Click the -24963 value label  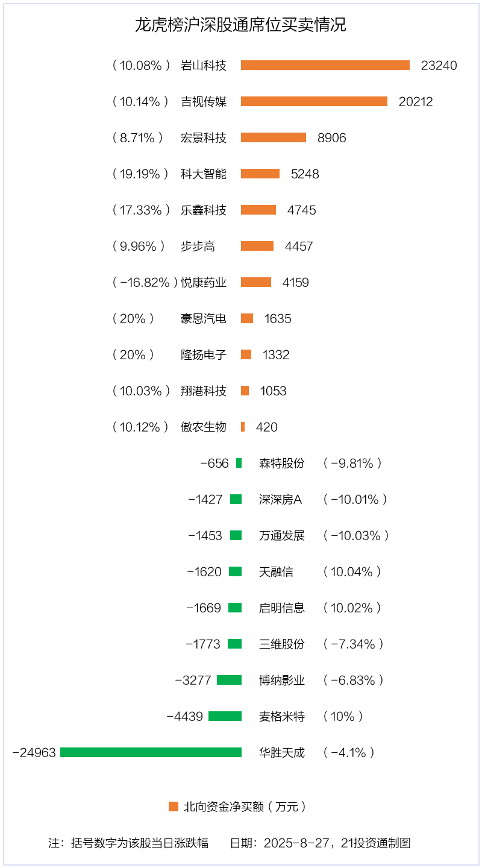(x=34, y=752)
